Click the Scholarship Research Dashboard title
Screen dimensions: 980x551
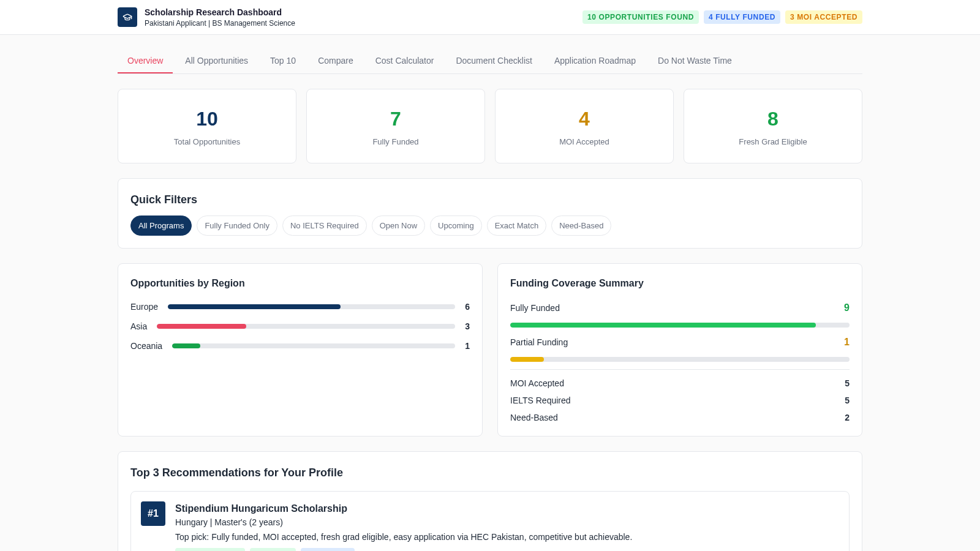[213, 12]
